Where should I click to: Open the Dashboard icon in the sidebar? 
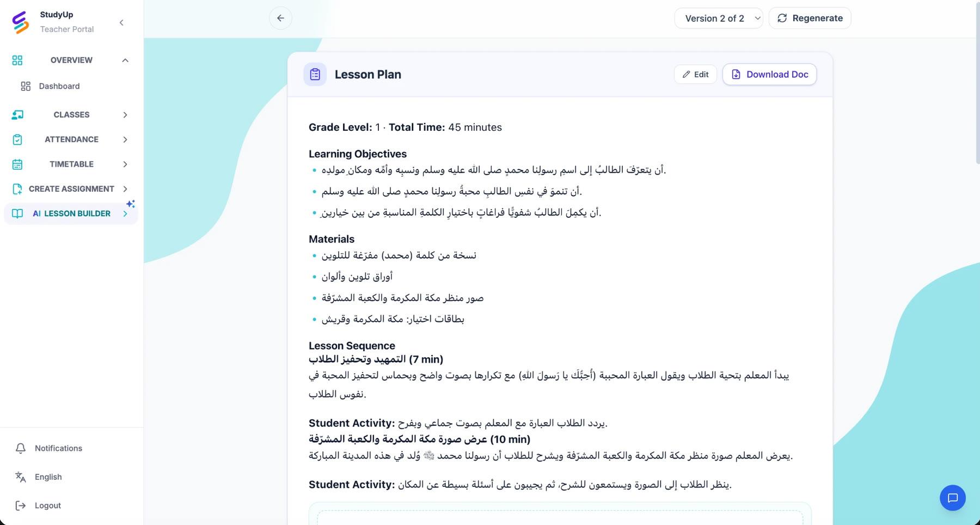(26, 86)
